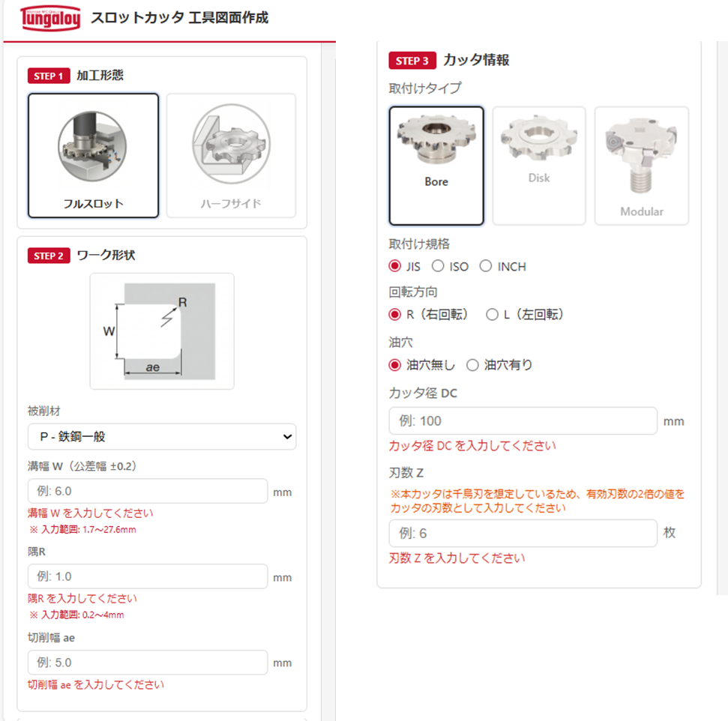Click the workpiece shape diagram
The image size is (728, 721).
tap(162, 331)
